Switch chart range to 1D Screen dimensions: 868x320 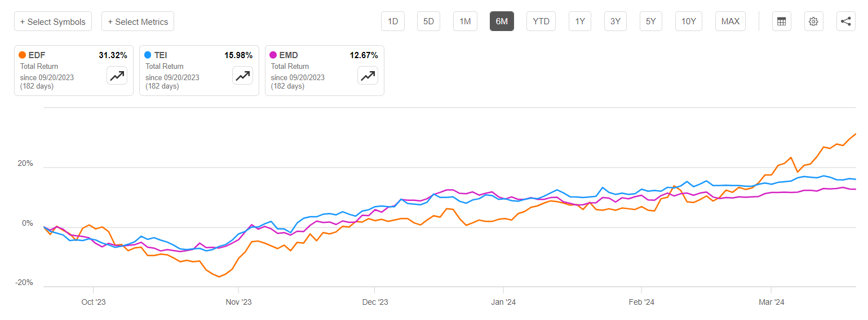[x=393, y=21]
